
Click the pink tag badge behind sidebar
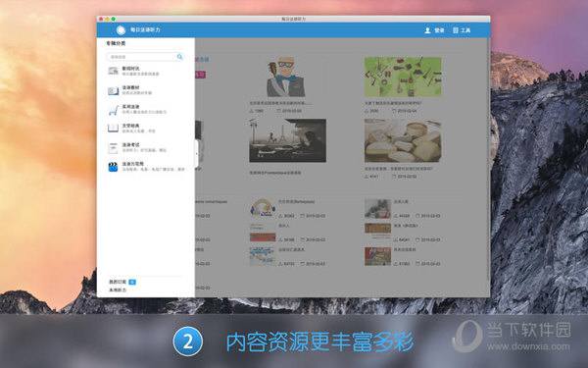[200, 75]
